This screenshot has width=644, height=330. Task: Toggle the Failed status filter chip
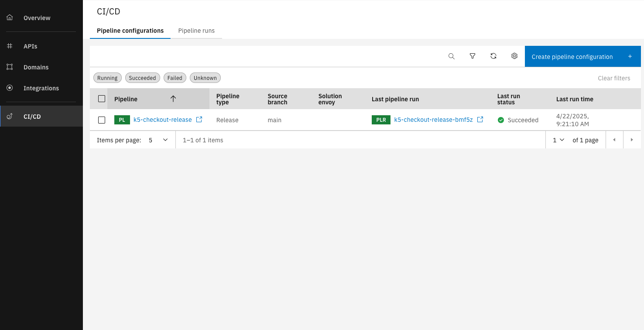175,78
